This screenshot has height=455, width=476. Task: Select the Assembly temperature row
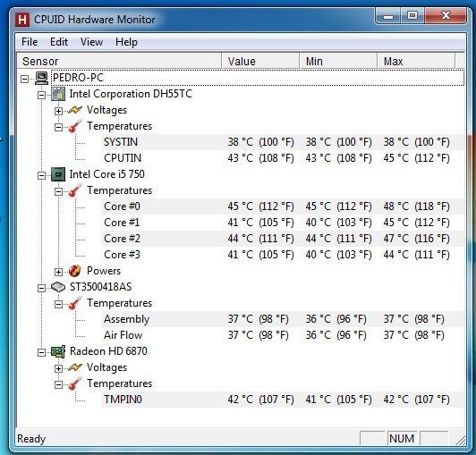pos(283,319)
